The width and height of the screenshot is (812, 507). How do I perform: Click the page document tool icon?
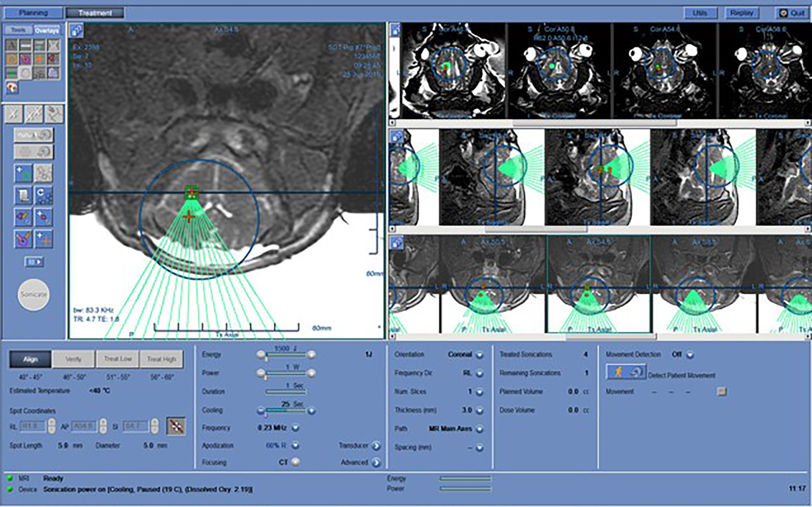pos(23,195)
